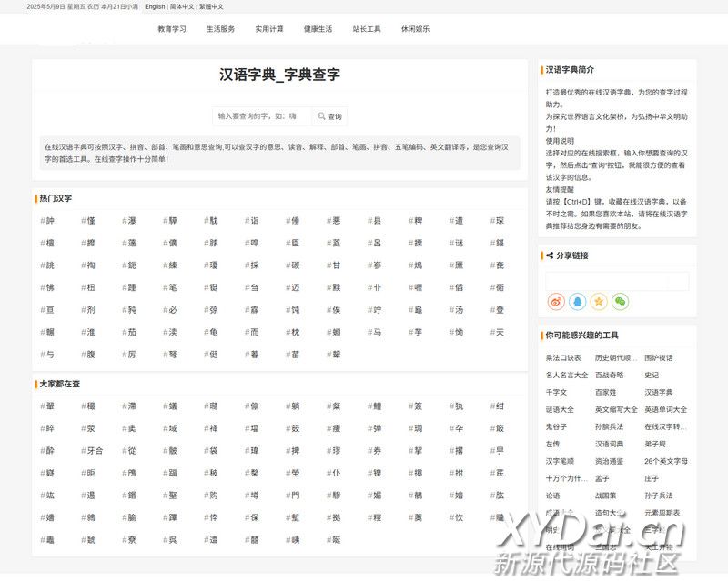728x581 pixels.
Task: Expand the 站长工具 navigation menu
Action: [367, 29]
